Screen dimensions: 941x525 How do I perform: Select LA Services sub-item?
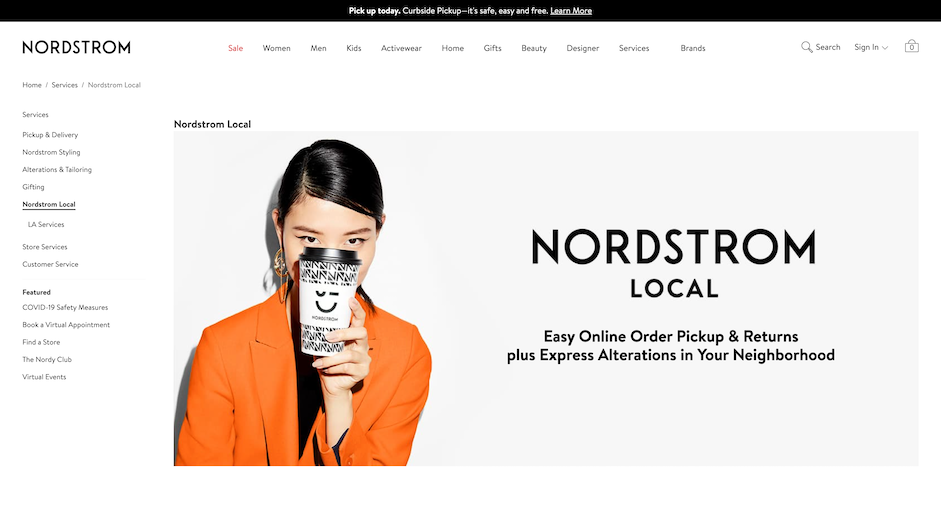click(46, 224)
